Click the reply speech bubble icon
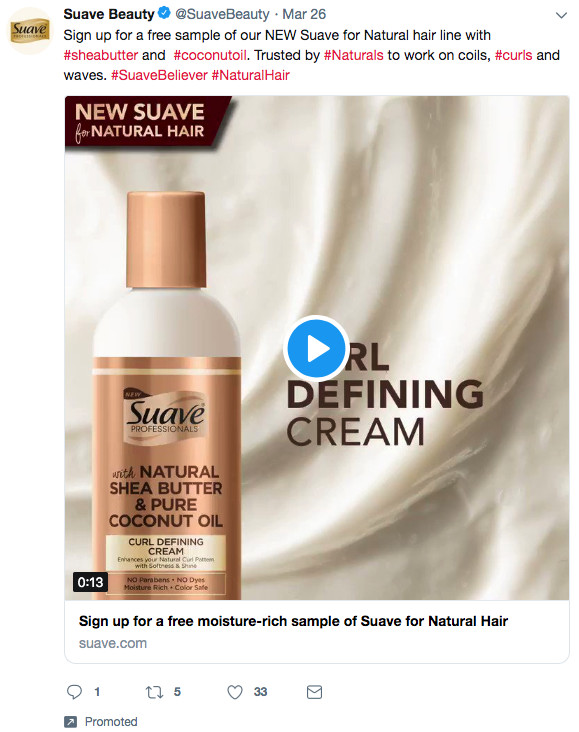 (74, 691)
